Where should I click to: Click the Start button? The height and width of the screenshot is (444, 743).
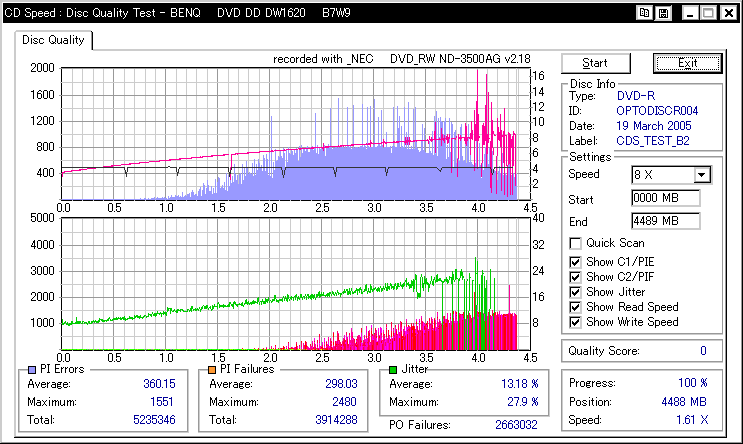596,63
